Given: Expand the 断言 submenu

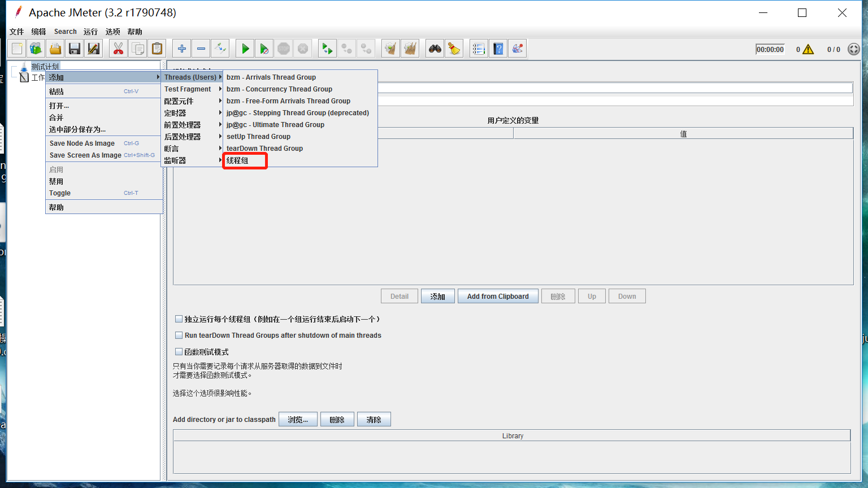Looking at the screenshot, I should pyautogui.click(x=192, y=149).
